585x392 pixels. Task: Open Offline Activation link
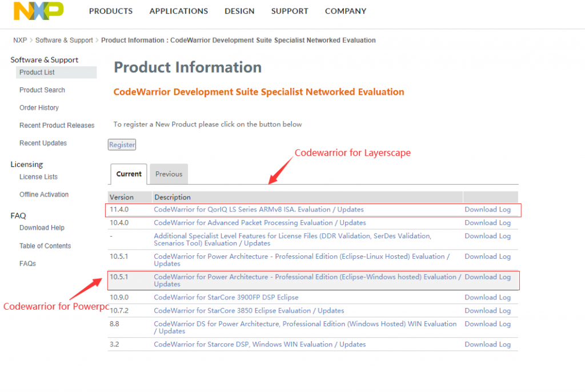(x=44, y=194)
